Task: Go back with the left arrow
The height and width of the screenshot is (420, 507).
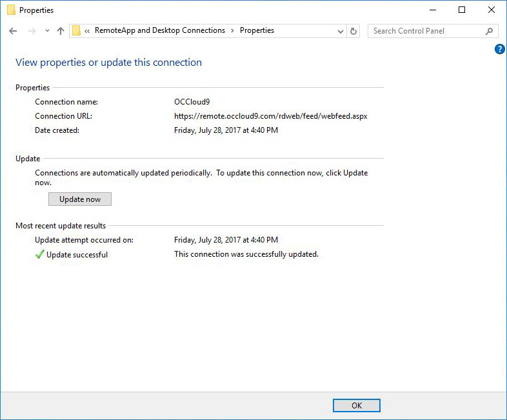Action: coord(13,31)
